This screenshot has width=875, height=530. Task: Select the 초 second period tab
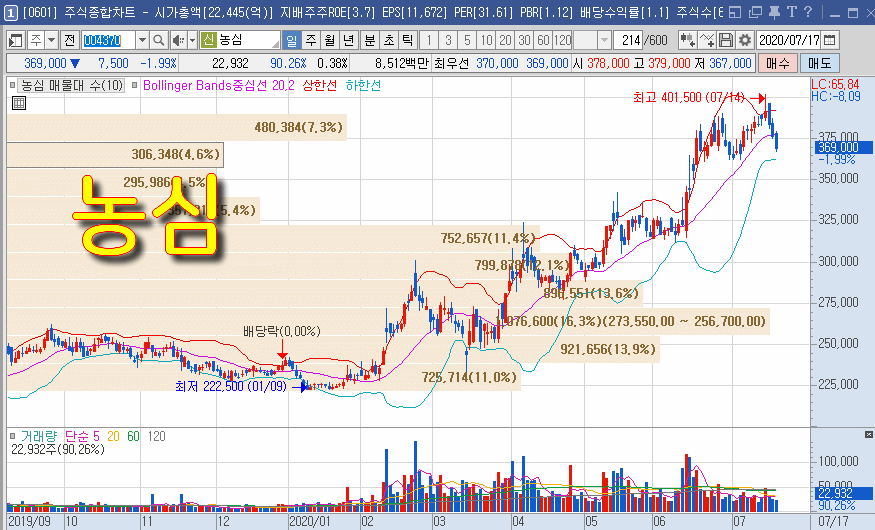(389, 40)
